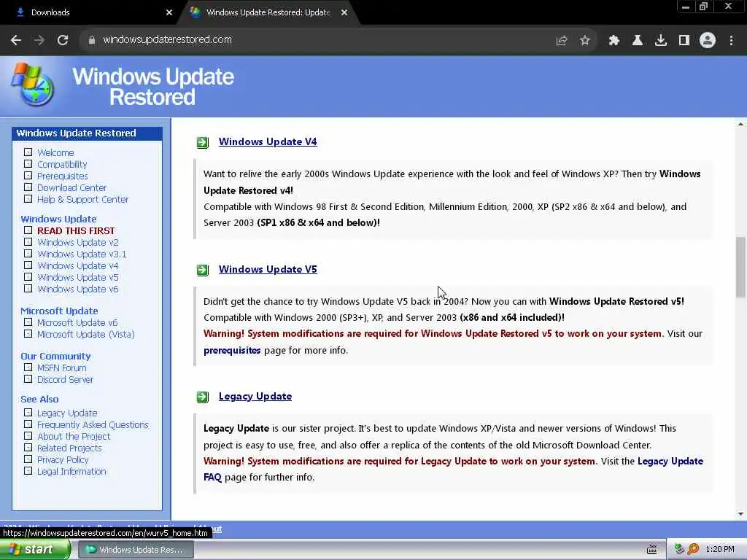Click the browser forward arrow
747x560 pixels.
point(39,40)
